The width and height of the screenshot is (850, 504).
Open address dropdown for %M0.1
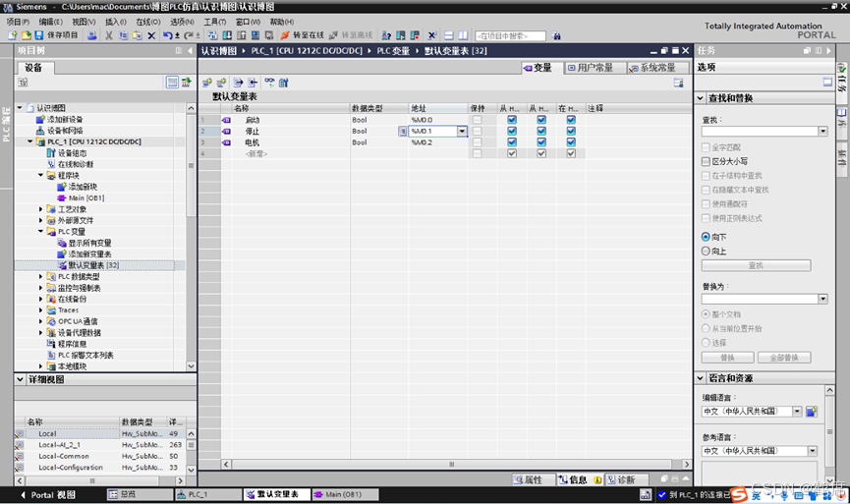462,131
